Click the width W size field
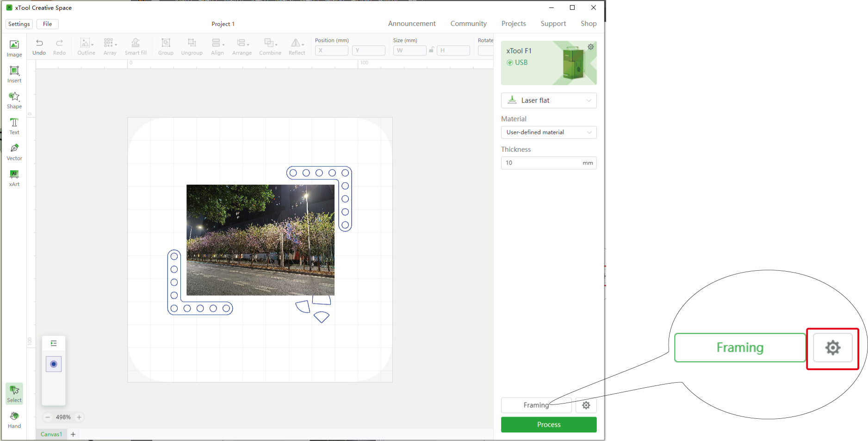The image size is (868, 441). coord(410,50)
